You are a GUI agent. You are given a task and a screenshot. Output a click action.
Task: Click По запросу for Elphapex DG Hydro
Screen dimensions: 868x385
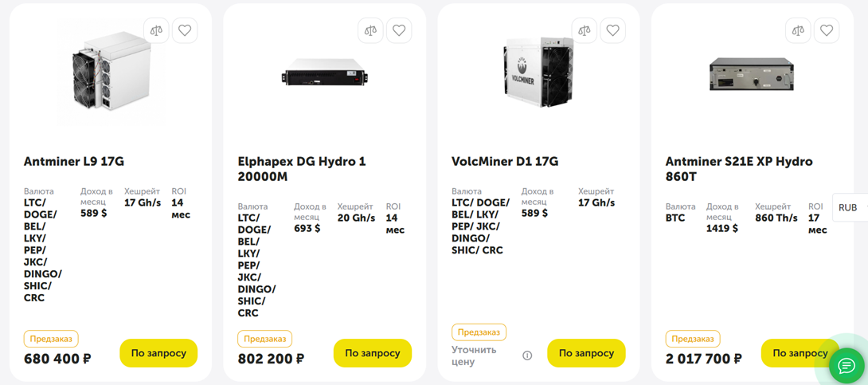pos(373,353)
